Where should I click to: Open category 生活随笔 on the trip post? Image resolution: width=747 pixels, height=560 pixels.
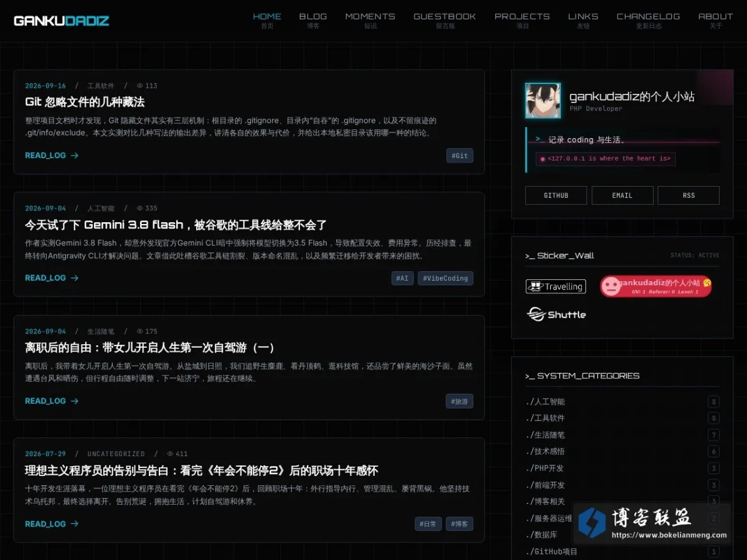tap(101, 332)
